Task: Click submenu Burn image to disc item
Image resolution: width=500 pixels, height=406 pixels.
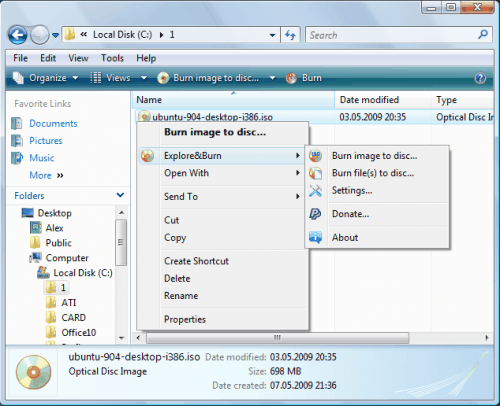Action: point(377,156)
